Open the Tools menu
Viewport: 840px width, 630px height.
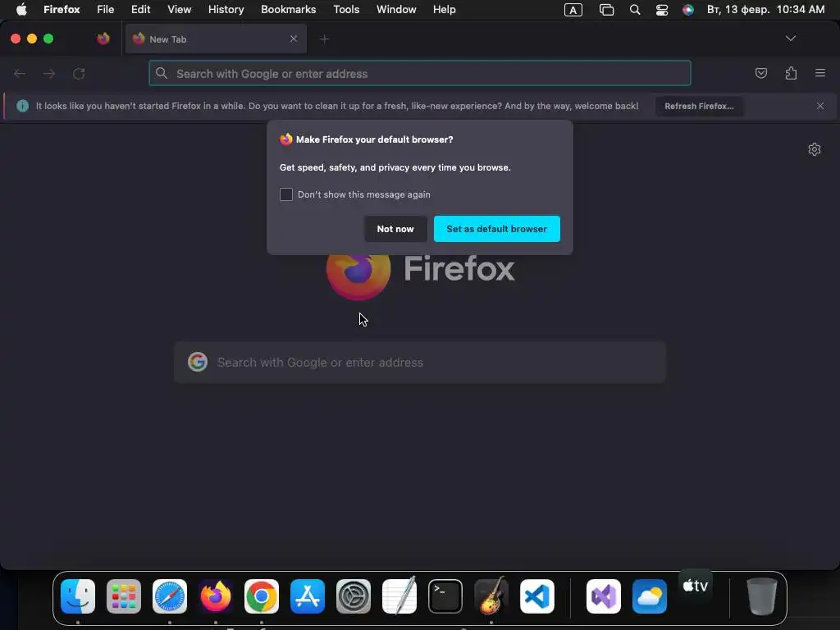(346, 10)
